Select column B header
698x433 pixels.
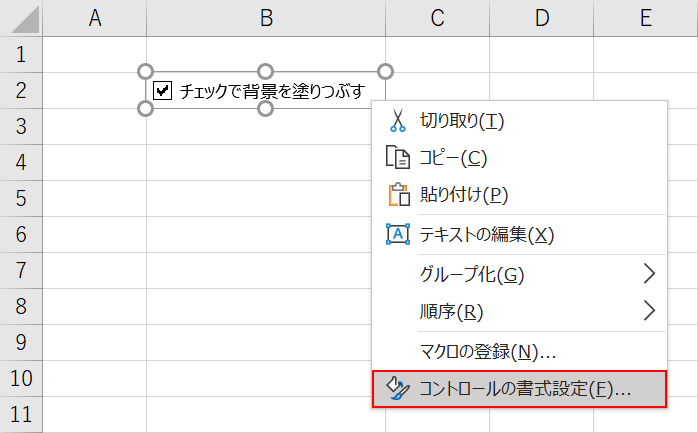(x=266, y=18)
